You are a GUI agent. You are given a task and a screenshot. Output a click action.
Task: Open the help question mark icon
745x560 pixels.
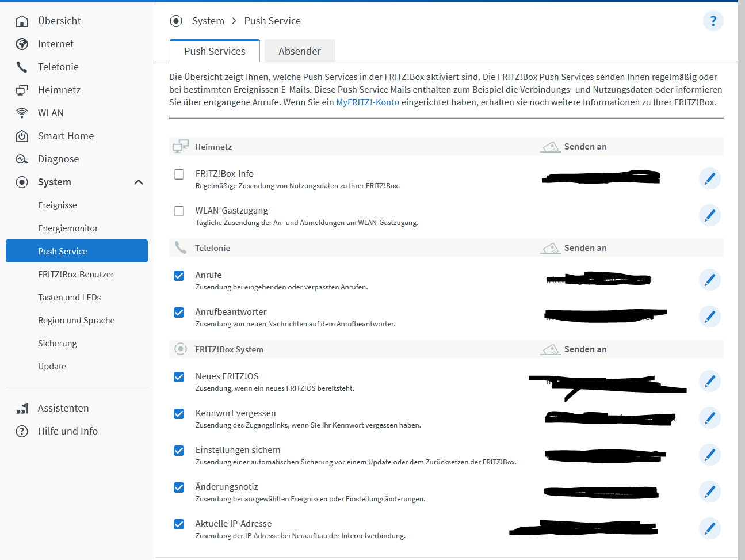click(x=713, y=21)
